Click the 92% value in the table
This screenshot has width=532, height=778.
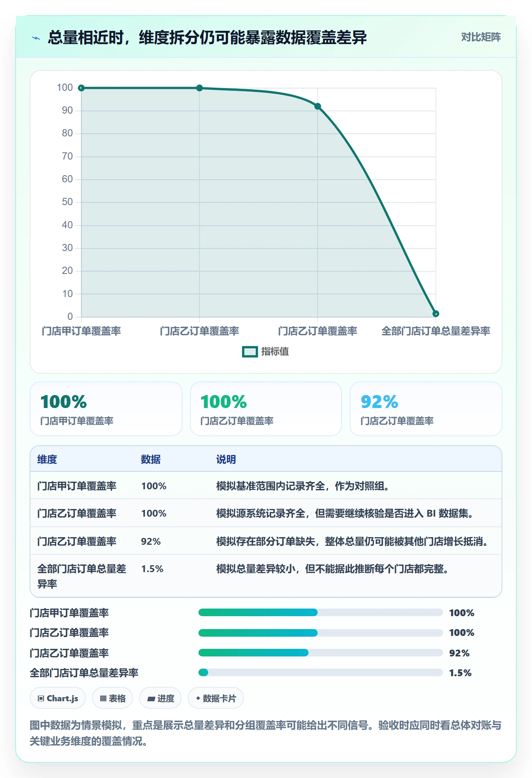click(x=151, y=542)
